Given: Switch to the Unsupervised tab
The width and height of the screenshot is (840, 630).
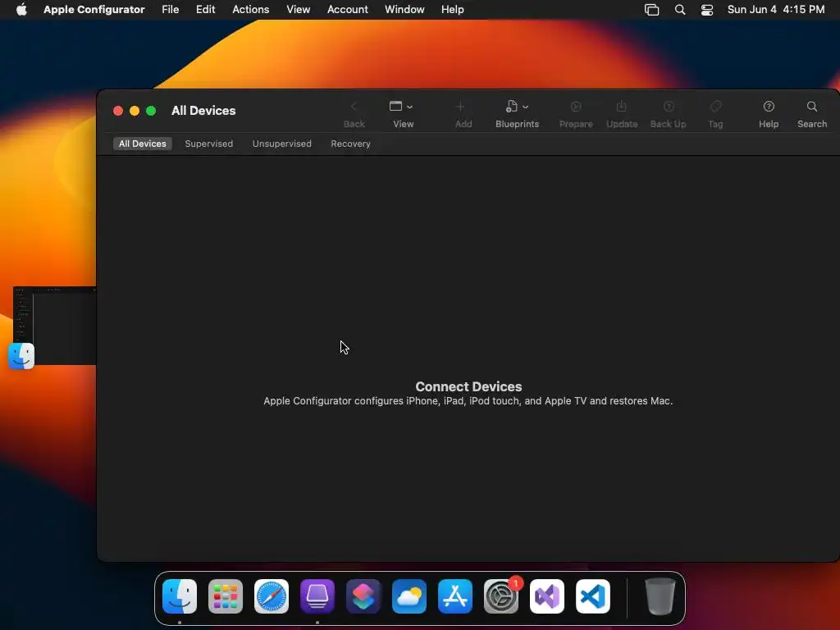Looking at the screenshot, I should 282,144.
